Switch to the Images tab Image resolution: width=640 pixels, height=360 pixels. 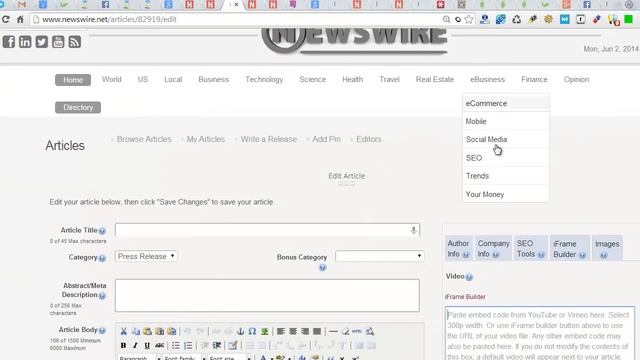tap(607, 248)
